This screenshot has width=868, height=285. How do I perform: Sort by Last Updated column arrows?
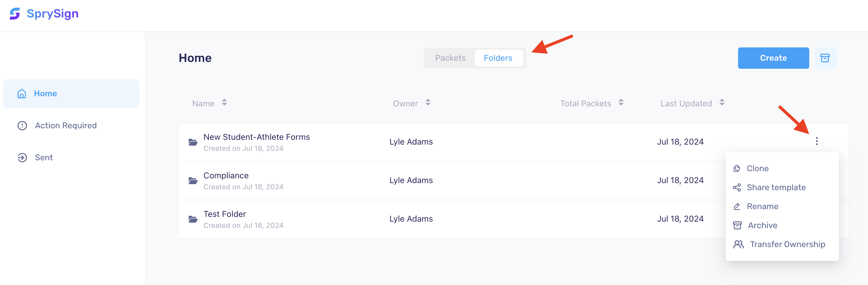tap(722, 102)
